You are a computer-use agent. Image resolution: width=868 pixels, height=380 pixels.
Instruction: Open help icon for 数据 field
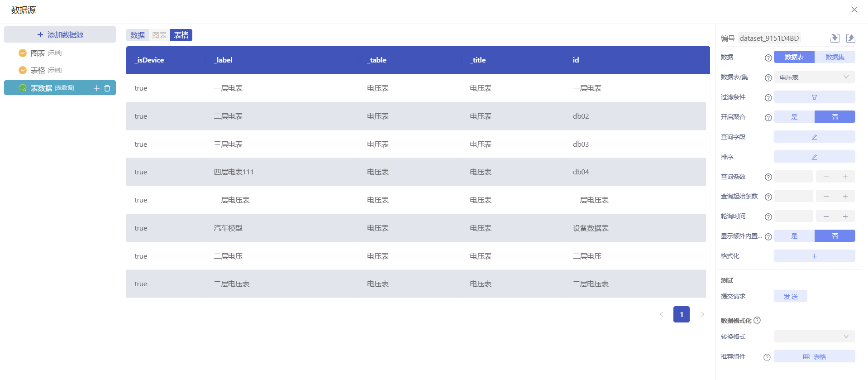[x=768, y=58]
